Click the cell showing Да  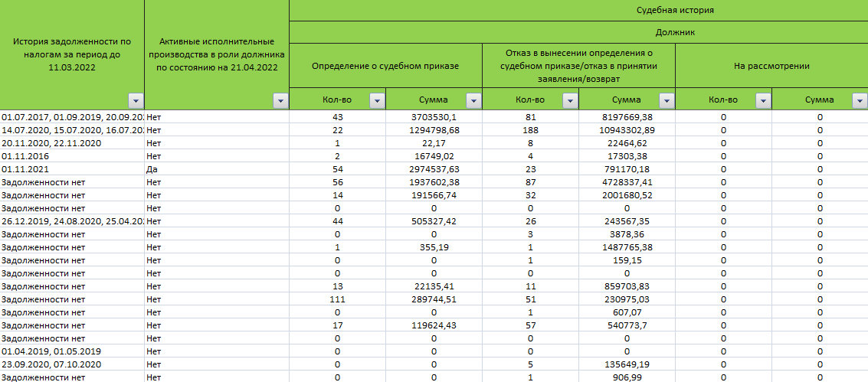(x=216, y=169)
